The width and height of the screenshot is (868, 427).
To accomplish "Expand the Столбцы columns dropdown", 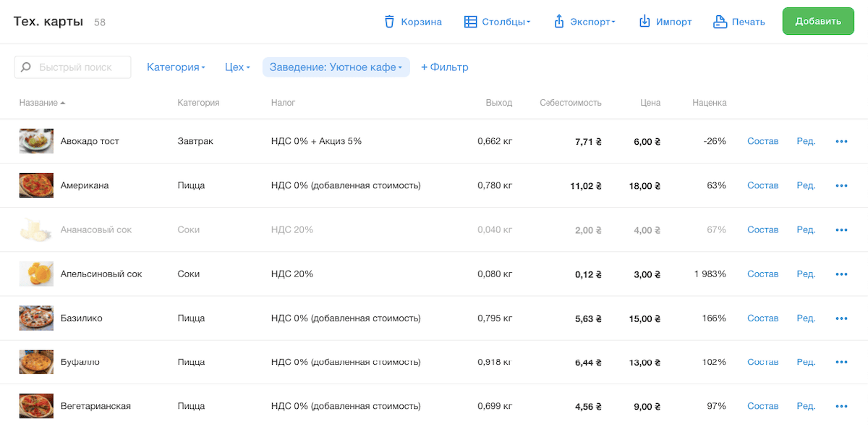I will [497, 22].
